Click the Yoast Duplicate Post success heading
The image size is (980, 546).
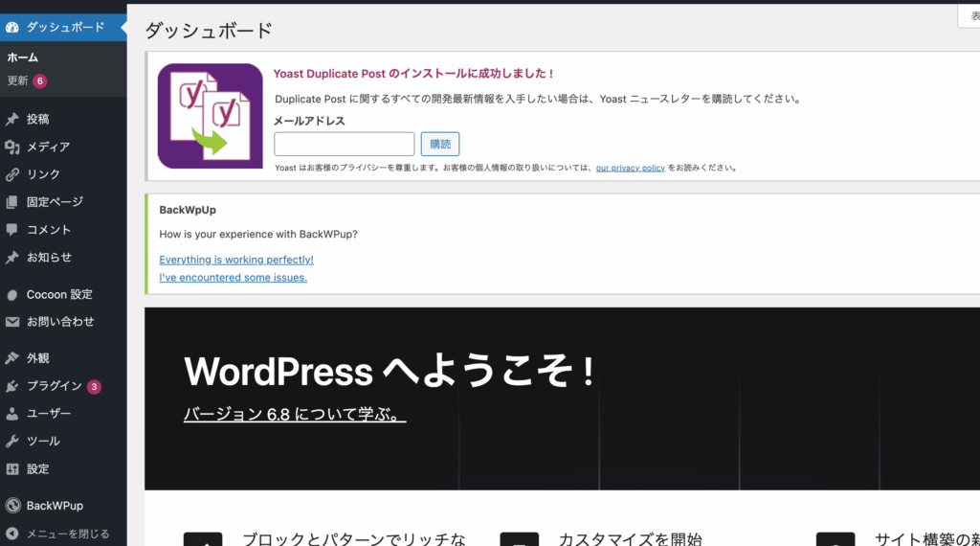point(413,74)
